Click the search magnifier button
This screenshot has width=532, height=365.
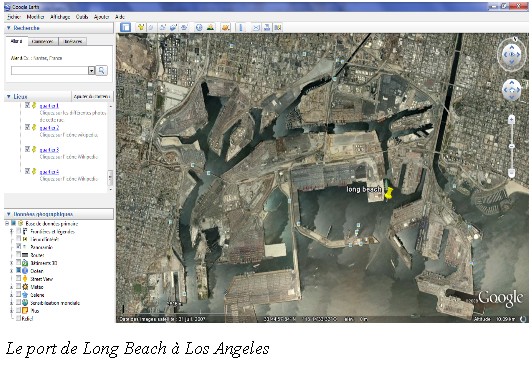101,70
